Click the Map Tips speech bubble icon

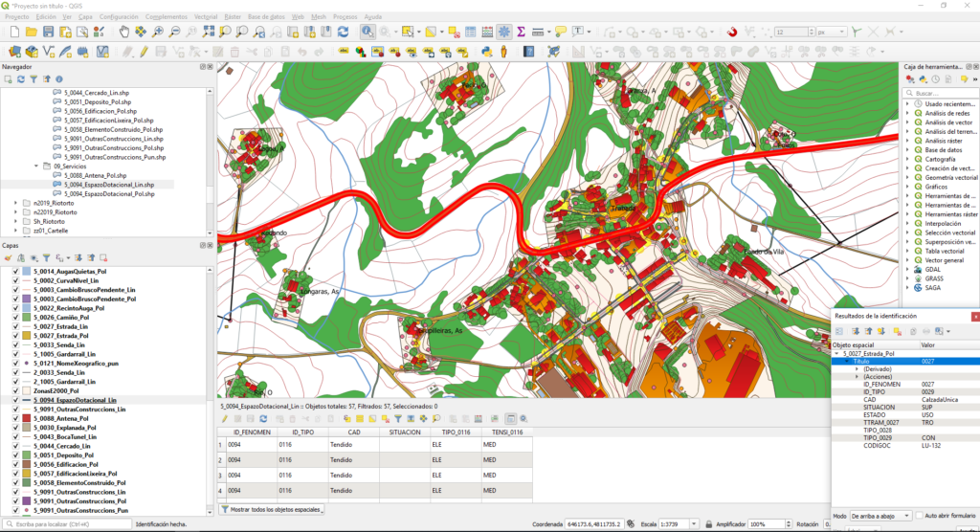[561, 32]
